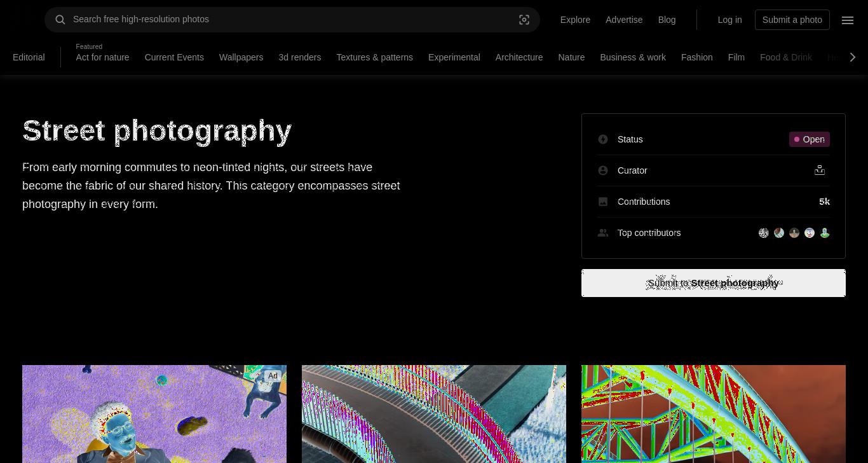Select the Editorial tab

(x=29, y=57)
